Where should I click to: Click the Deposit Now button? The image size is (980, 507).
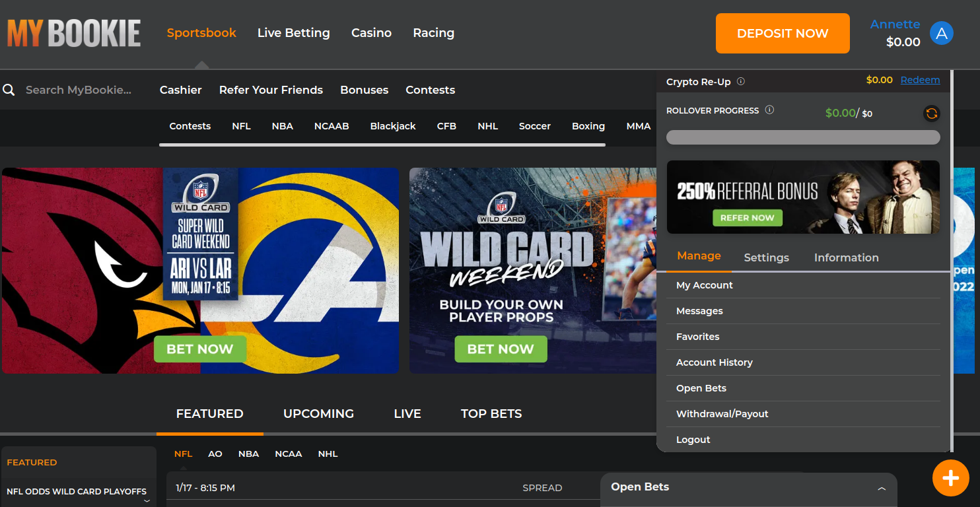[783, 33]
